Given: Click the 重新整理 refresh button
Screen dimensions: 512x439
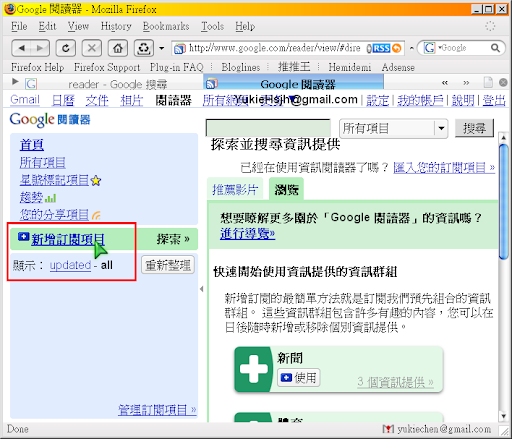Looking at the screenshot, I should 168,265.
